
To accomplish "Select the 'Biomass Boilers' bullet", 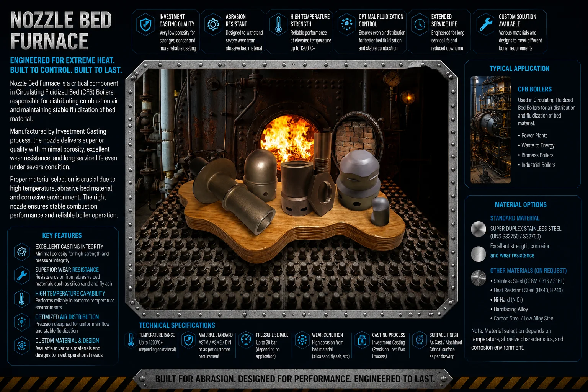I will [536, 155].
